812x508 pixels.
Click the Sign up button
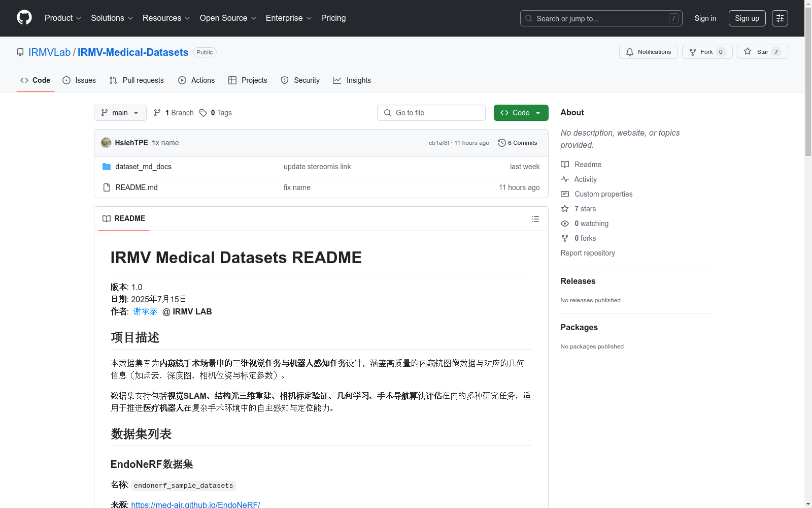click(x=747, y=18)
